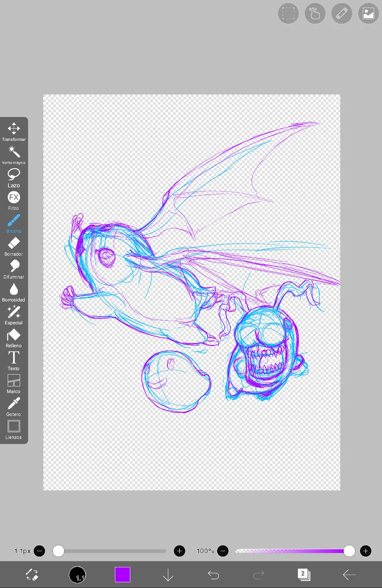
Task: Tap the down arrow to hide toolbar
Action: click(168, 575)
